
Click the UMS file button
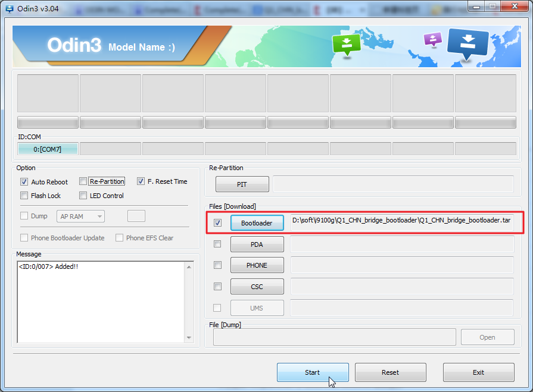[x=257, y=308]
